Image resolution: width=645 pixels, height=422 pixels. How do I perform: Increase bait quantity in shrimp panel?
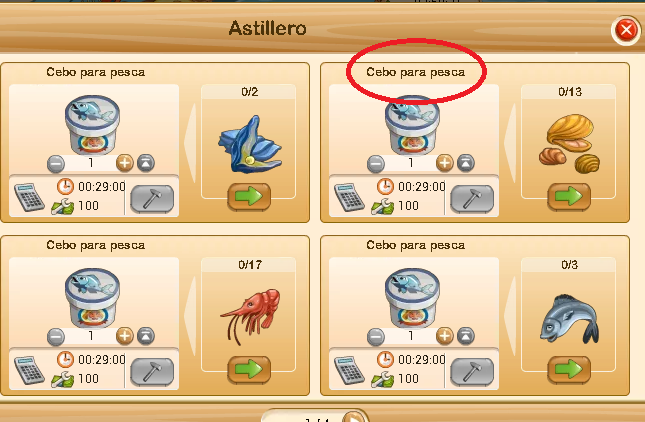pos(125,336)
